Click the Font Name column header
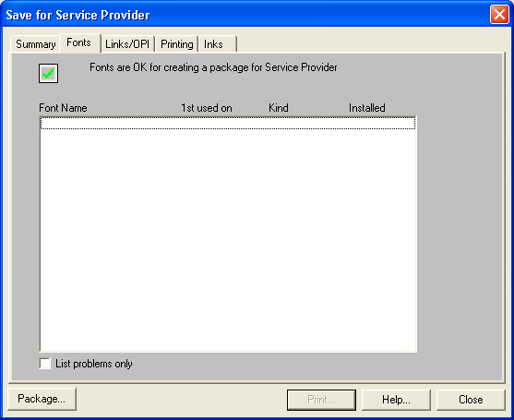Image resolution: width=514 pixels, height=420 pixels. click(x=63, y=108)
